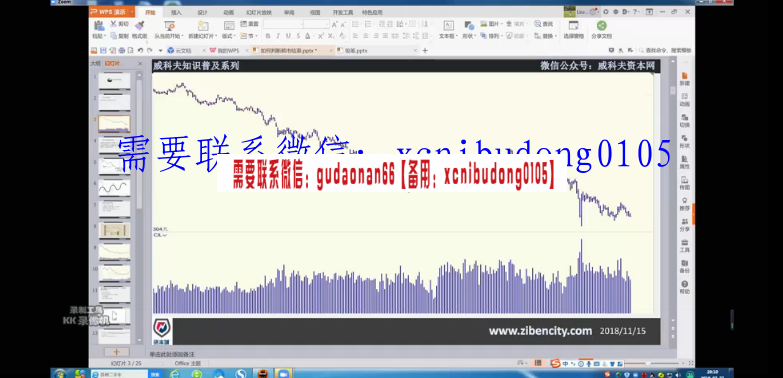783x378 pixels.
Task: Switch to the Animation ribbon tab
Action: pyautogui.click(x=228, y=12)
